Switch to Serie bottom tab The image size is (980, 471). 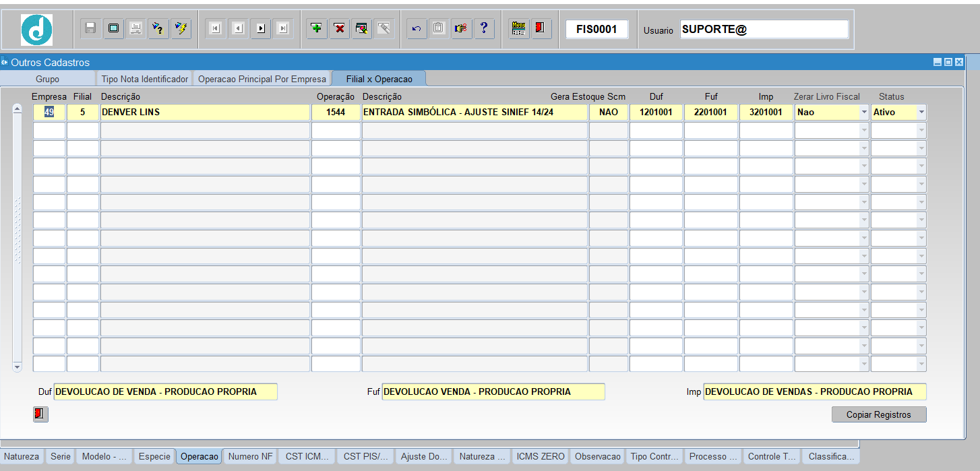pos(60,456)
